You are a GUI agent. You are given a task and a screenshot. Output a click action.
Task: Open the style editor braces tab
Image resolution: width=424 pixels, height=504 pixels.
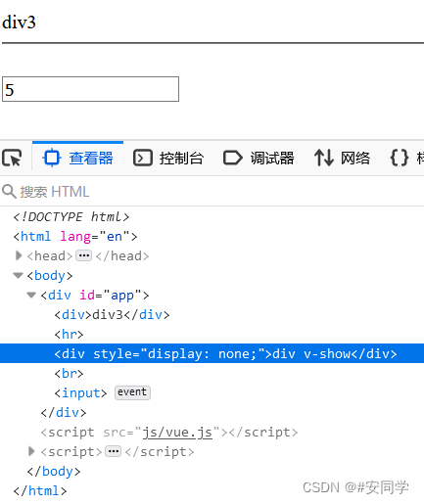[x=406, y=158]
